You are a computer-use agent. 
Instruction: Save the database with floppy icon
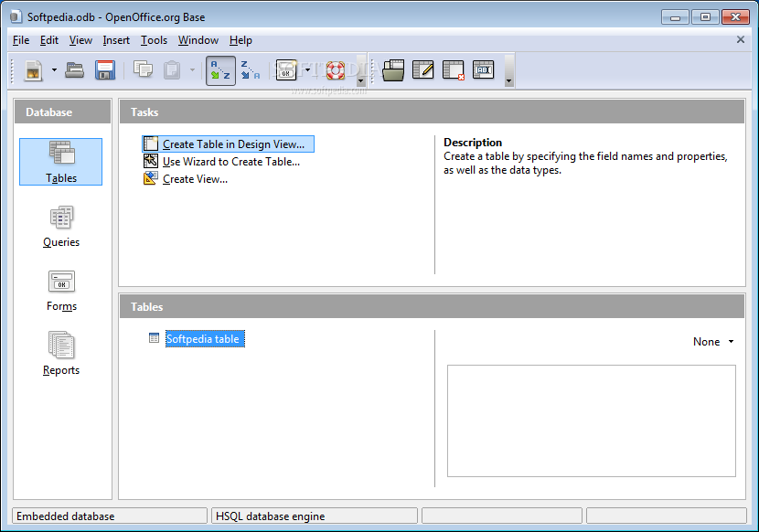[x=105, y=70]
